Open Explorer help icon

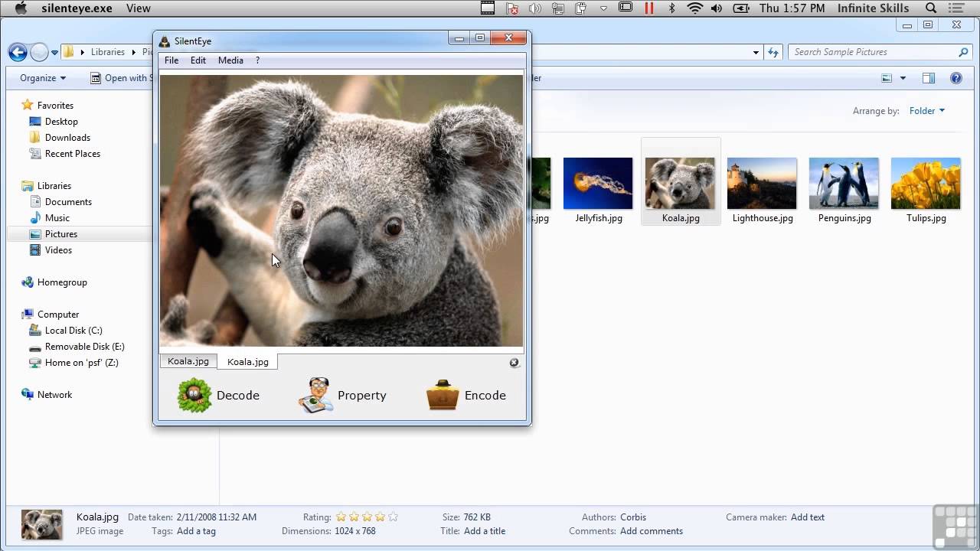[x=956, y=78]
